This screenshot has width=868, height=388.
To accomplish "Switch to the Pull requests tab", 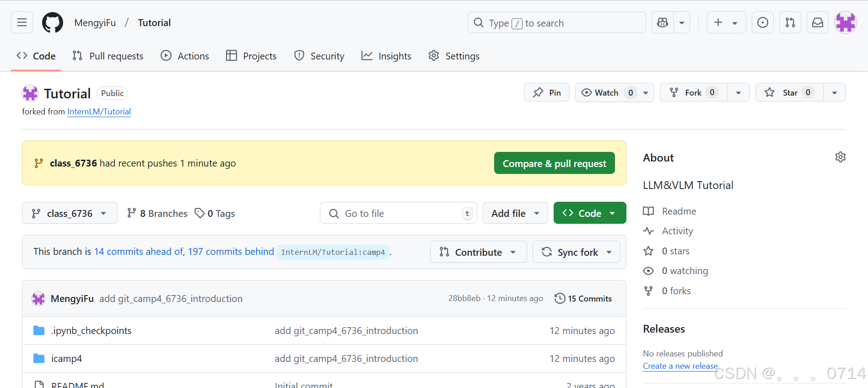I will (108, 56).
